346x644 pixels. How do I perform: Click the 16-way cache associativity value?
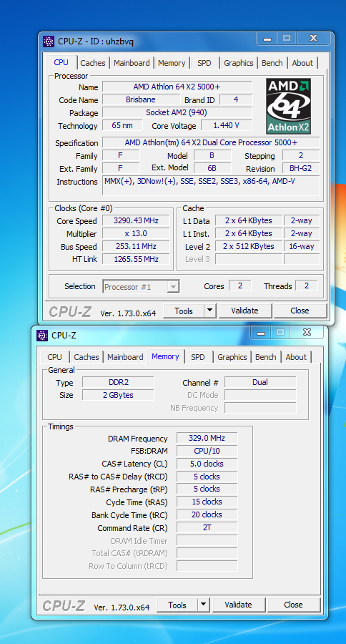(302, 246)
